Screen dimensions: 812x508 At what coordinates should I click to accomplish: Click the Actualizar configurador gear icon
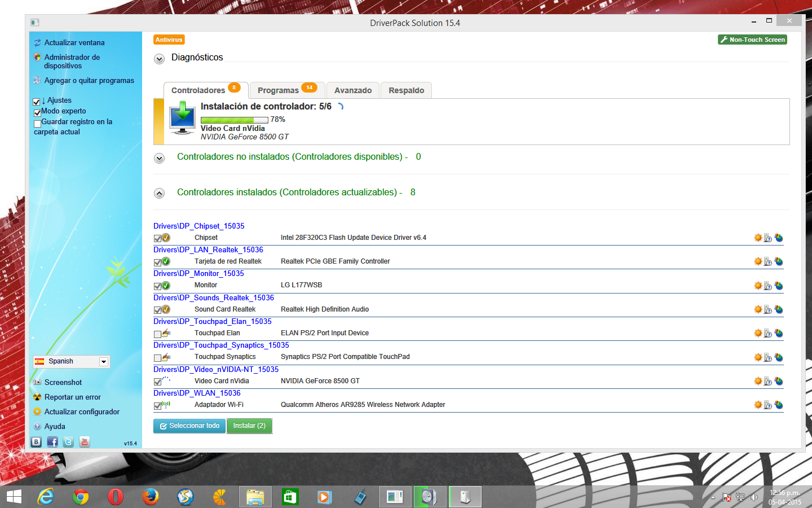pyautogui.click(x=37, y=412)
